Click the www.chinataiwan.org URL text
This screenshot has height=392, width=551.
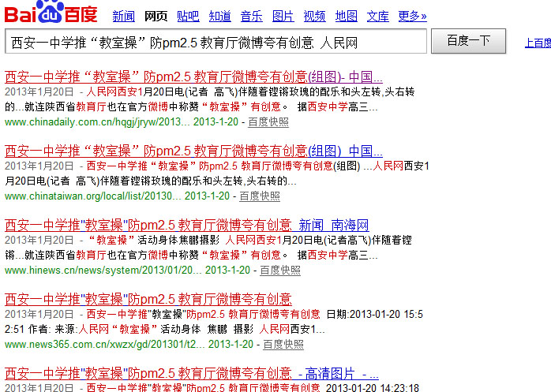pyautogui.click(x=93, y=196)
